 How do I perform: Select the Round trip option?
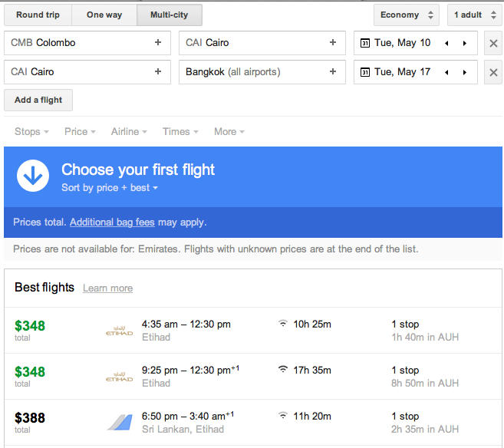point(38,15)
